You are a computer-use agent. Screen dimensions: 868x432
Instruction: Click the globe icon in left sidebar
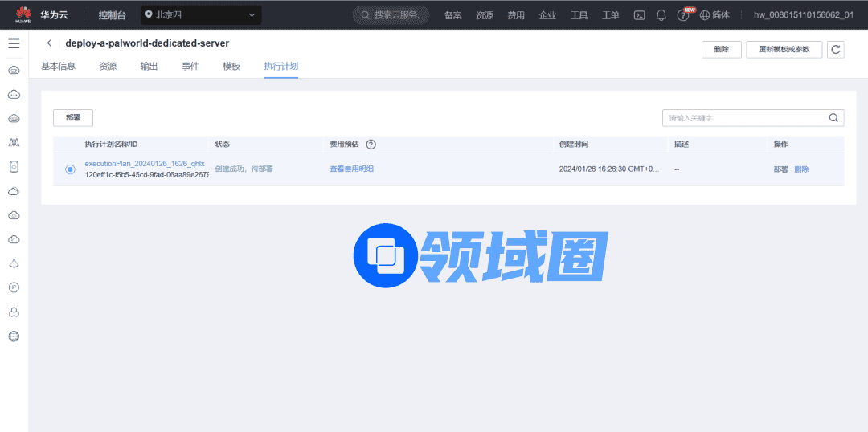click(x=14, y=336)
